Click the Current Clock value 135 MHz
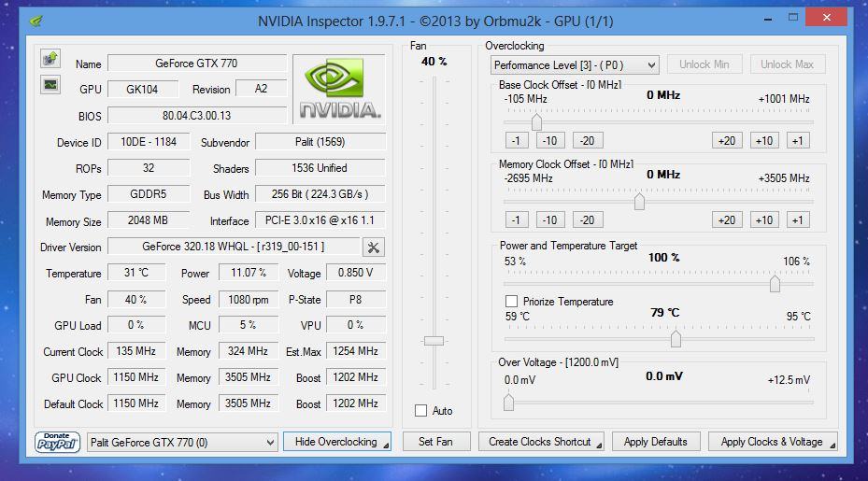 pyautogui.click(x=136, y=351)
